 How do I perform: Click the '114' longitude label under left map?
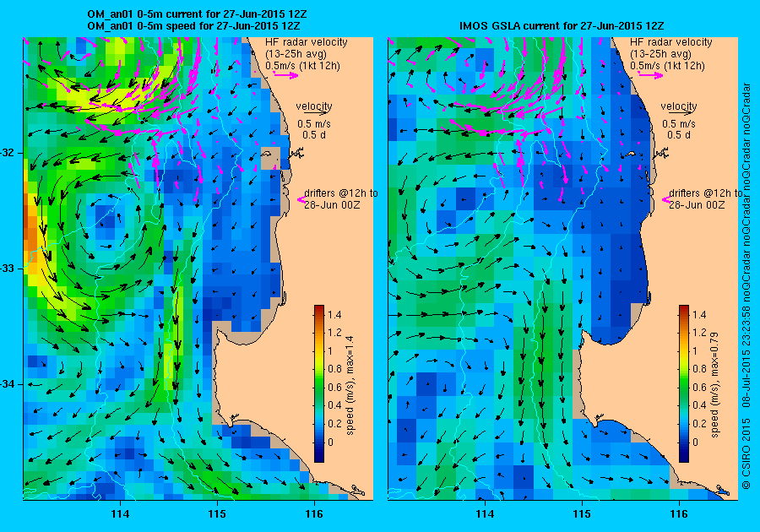click(120, 514)
